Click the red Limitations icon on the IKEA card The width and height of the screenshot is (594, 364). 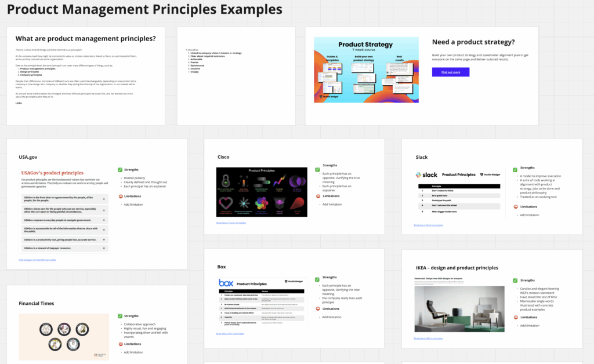(x=516, y=317)
